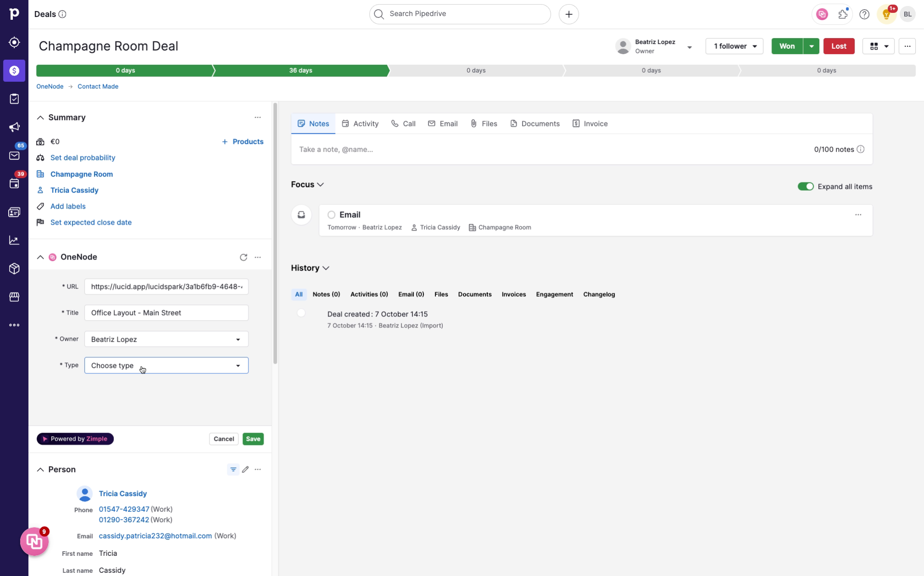Click the activities calendar icon in sidebar
Image resolution: width=924 pixels, height=576 pixels.
point(15,183)
